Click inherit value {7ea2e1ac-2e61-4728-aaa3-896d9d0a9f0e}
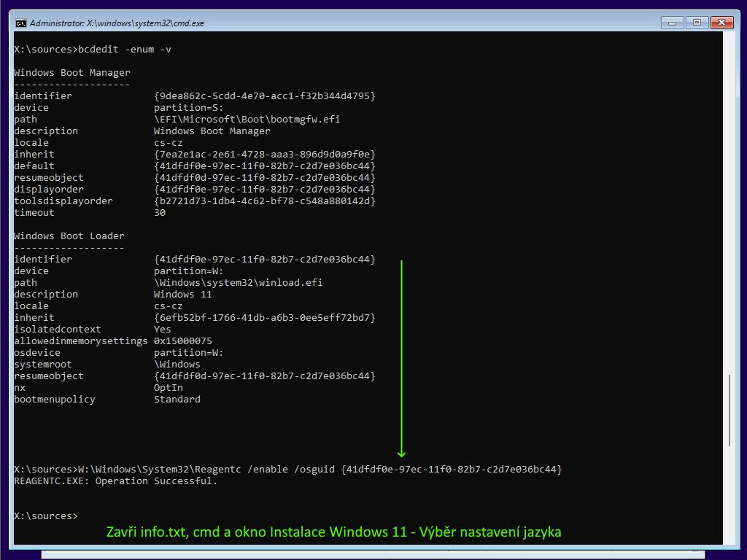Image resolution: width=747 pixels, height=560 pixels. pyautogui.click(x=264, y=155)
